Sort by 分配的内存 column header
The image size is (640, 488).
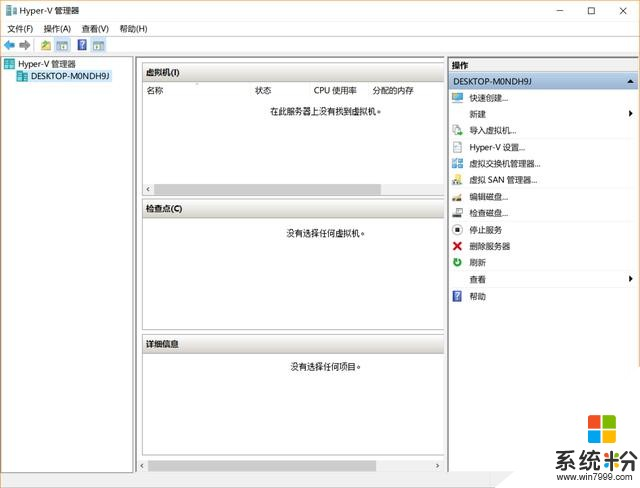click(393, 91)
